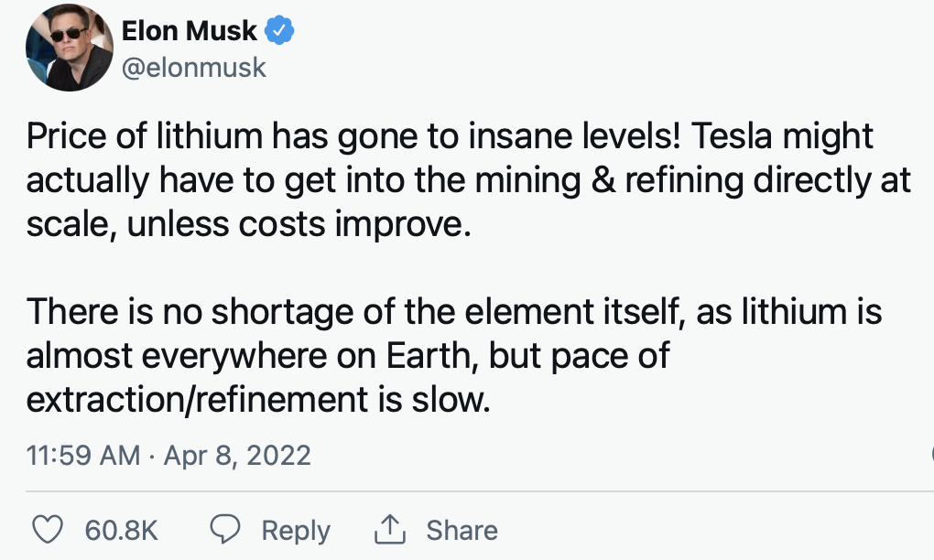The height and width of the screenshot is (560, 934).
Task: Click the Reply label
Action: 296,531
